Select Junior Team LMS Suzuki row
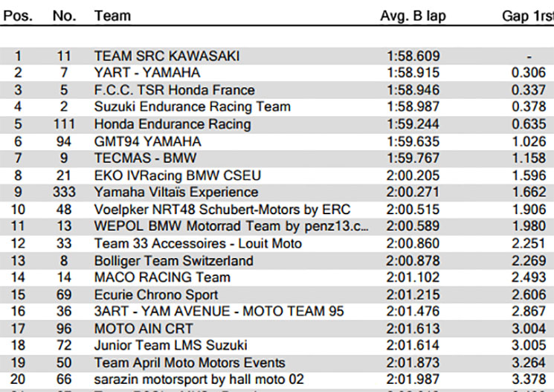Screen dimensions: 554x392 pyautogui.click(x=277, y=345)
